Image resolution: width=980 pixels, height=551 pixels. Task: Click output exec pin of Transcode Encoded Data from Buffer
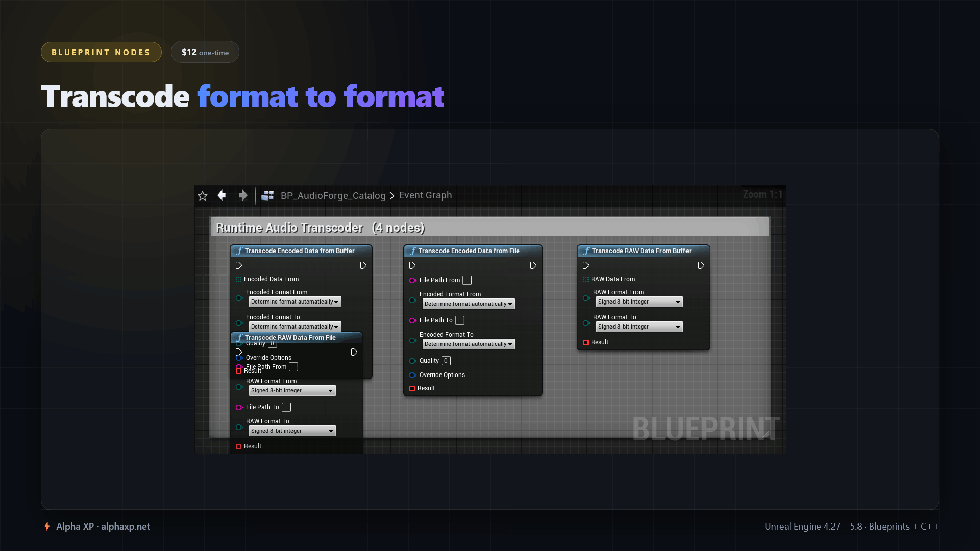coord(363,266)
